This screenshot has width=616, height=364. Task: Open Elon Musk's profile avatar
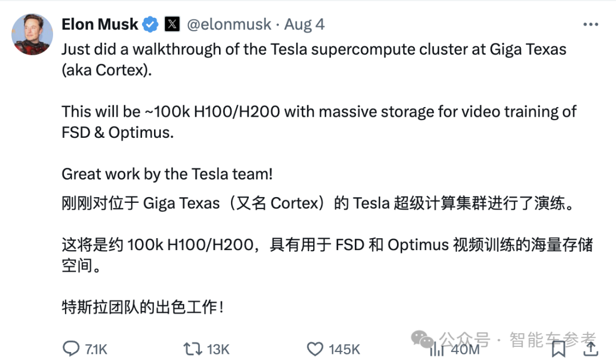click(32, 34)
